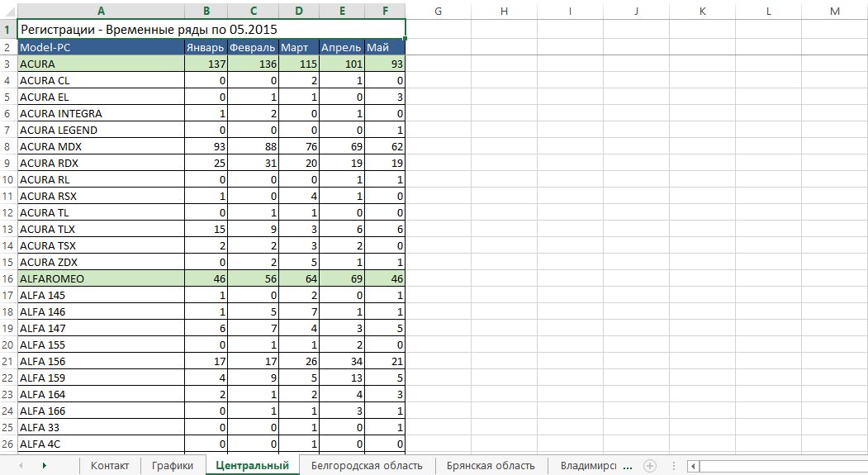Select the 'ALFA 4C' cell
The height and width of the screenshot is (475, 868).
(101, 444)
